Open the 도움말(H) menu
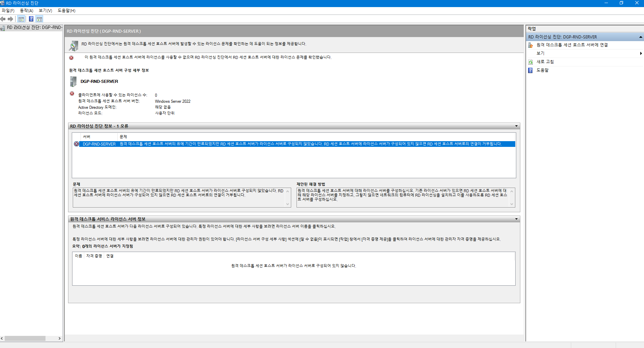644x348 pixels. click(x=67, y=11)
